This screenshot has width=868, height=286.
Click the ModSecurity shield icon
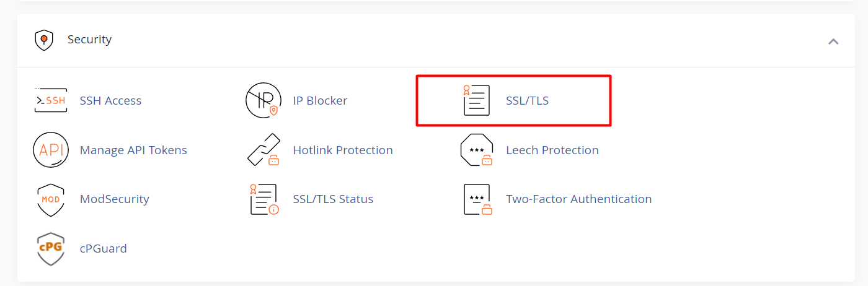point(50,199)
